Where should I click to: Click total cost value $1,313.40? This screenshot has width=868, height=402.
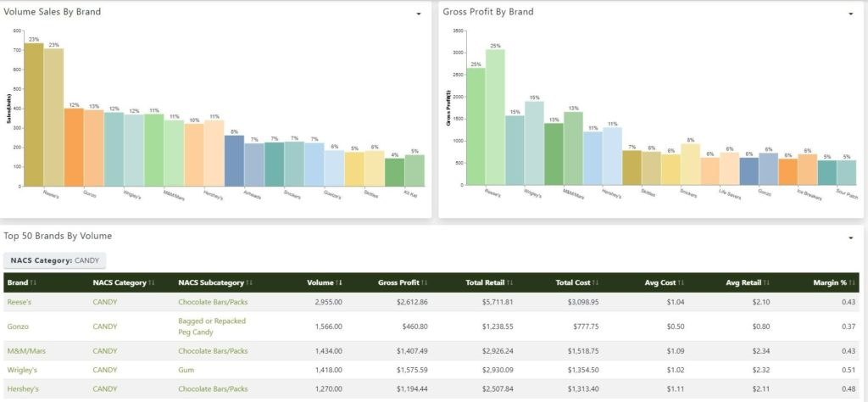point(583,389)
